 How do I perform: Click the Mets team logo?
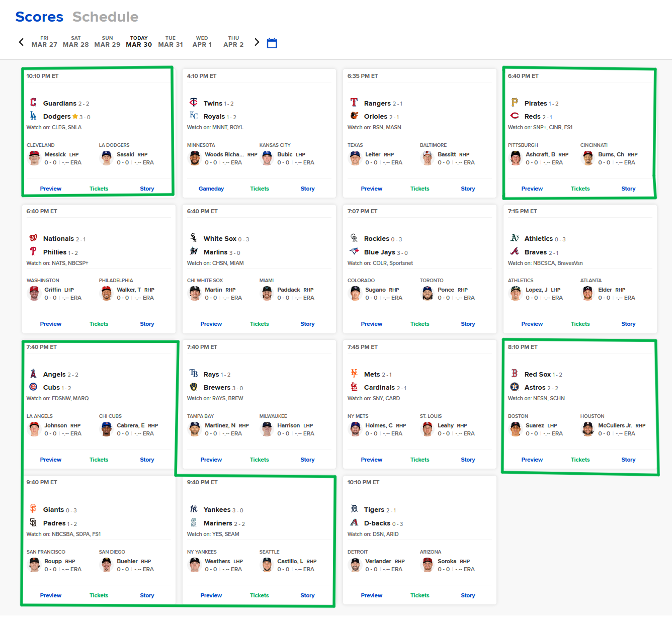(354, 374)
